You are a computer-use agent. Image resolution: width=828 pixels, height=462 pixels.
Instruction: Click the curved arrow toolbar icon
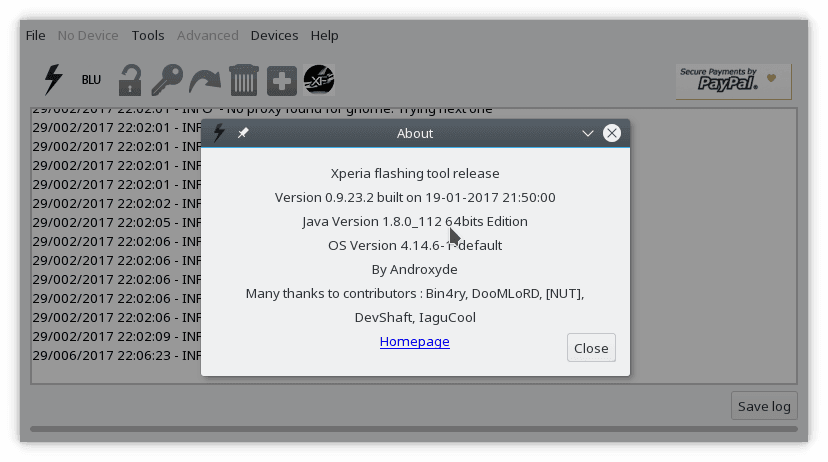tap(205, 81)
